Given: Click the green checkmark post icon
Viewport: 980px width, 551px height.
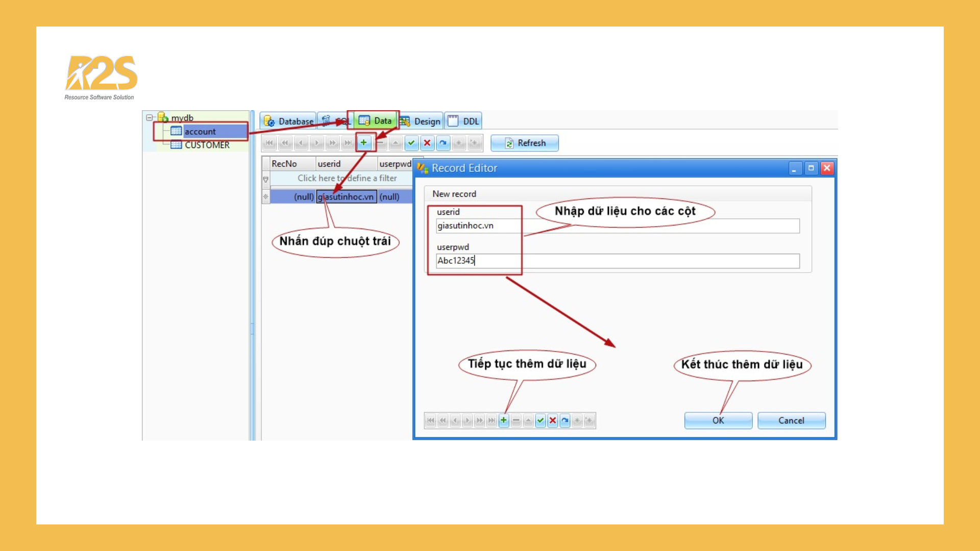Looking at the screenshot, I should (x=411, y=143).
